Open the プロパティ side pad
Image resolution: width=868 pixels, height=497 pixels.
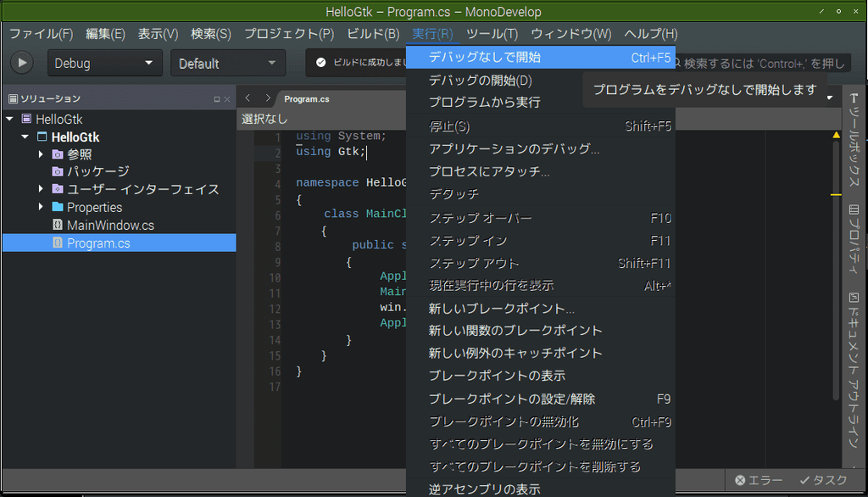tap(854, 239)
